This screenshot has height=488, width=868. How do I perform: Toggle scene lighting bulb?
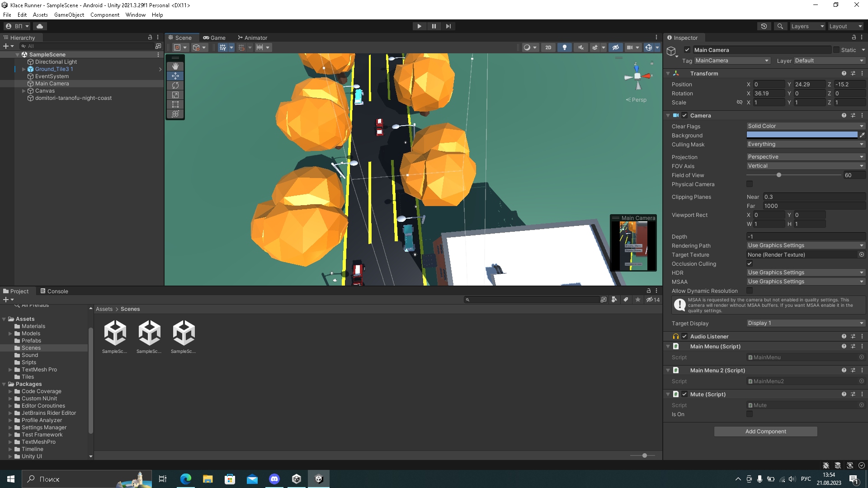565,47
